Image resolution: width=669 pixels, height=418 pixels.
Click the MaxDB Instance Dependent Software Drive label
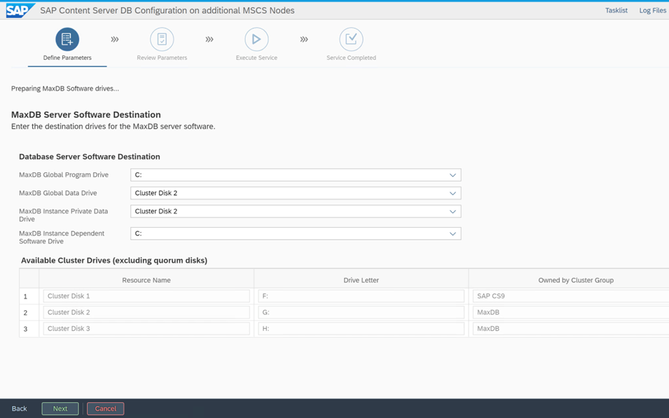(x=61, y=237)
